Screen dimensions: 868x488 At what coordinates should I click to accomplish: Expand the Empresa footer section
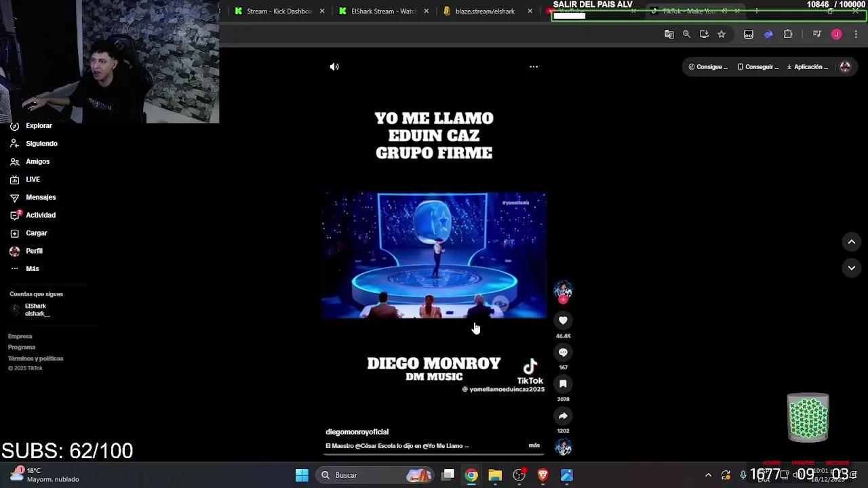20,336
